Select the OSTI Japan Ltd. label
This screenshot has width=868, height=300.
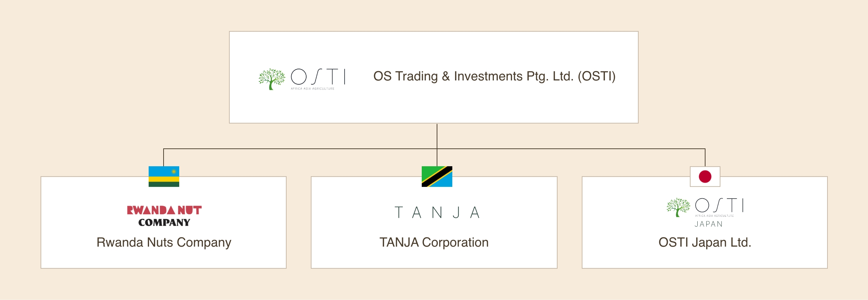point(704,242)
